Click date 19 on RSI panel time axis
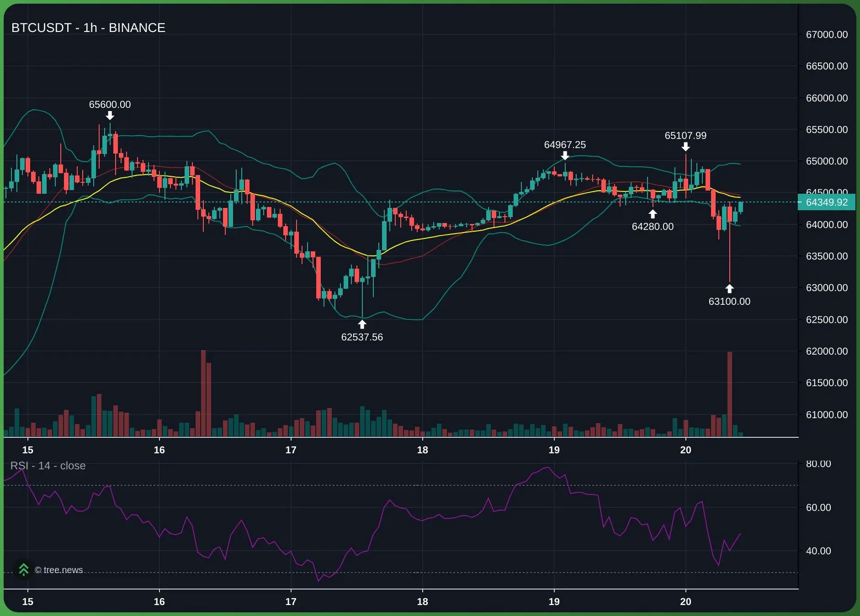860x616 pixels. [554, 602]
